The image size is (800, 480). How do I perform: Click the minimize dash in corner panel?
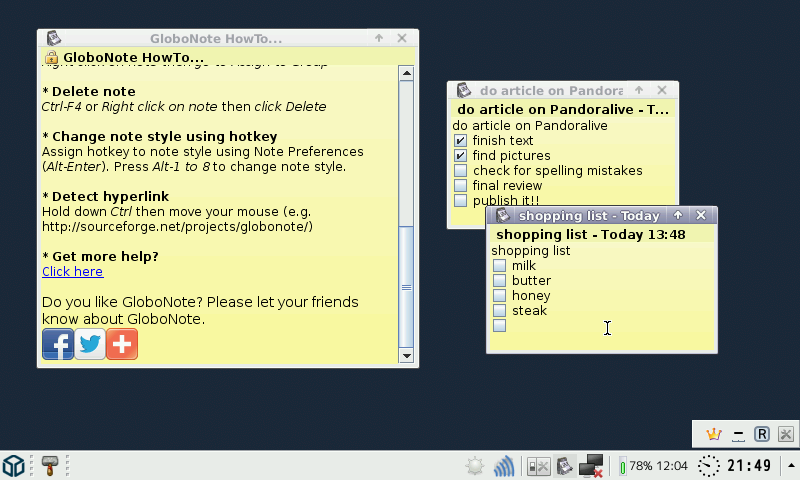738,436
